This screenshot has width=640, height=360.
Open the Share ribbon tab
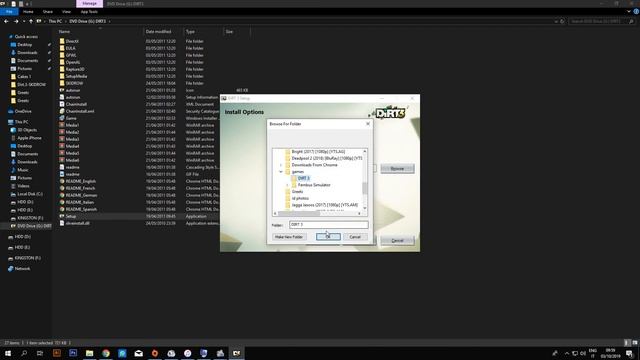point(48,12)
